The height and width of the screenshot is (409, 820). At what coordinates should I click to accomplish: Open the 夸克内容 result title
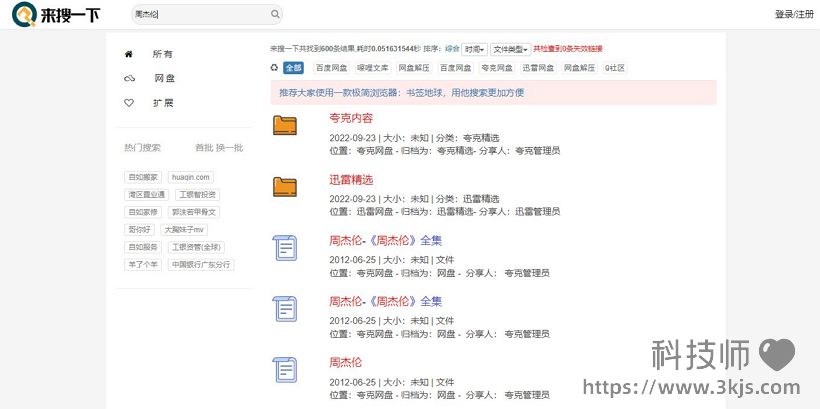click(x=351, y=118)
